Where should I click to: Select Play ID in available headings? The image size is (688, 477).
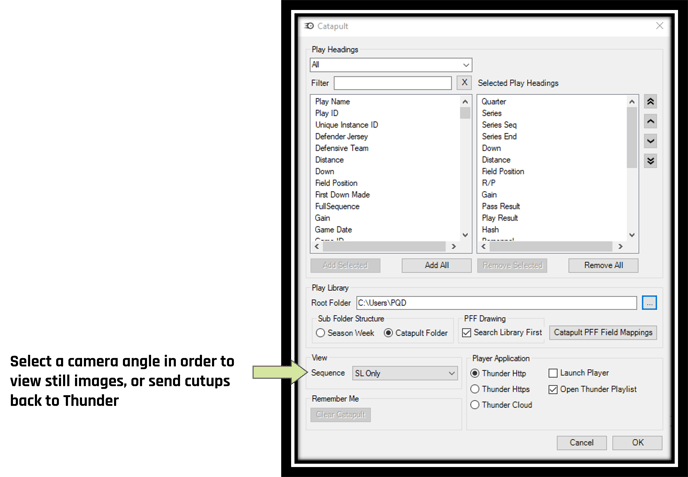[x=326, y=113]
